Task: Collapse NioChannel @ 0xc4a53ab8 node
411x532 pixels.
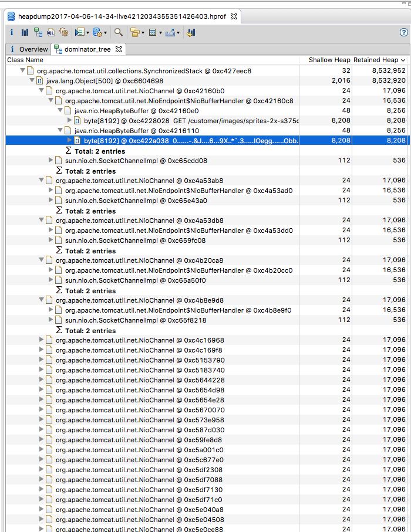Action: [x=42, y=180]
